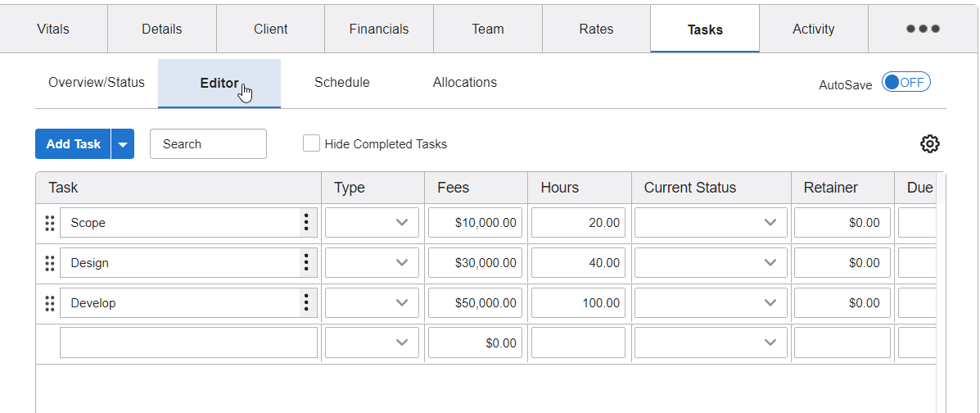The width and height of the screenshot is (980, 413).
Task: Click the task Search field
Action: click(208, 144)
